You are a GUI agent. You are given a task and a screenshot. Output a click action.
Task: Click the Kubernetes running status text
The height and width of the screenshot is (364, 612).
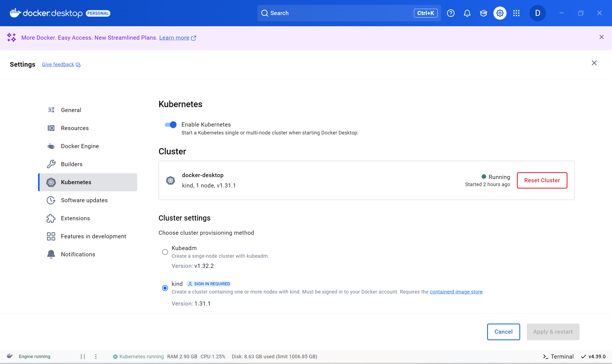142,357
